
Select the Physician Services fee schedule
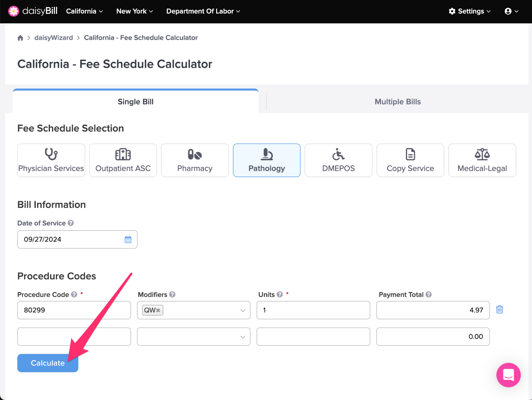51,160
